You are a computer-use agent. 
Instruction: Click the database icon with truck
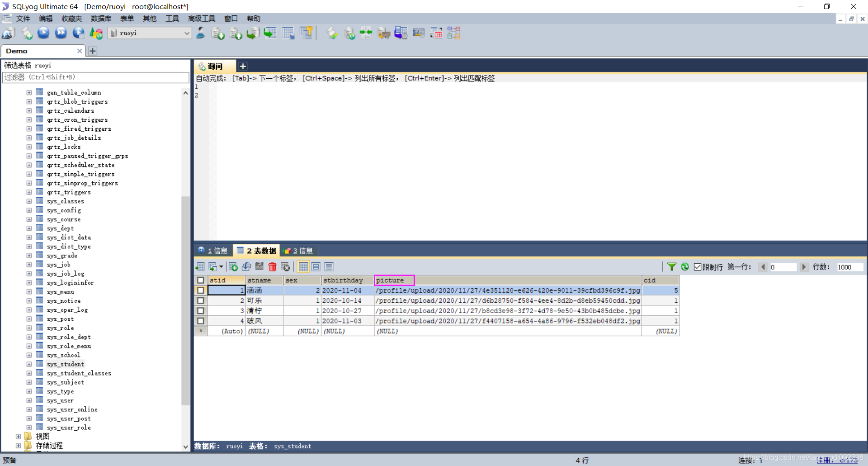tap(384, 33)
